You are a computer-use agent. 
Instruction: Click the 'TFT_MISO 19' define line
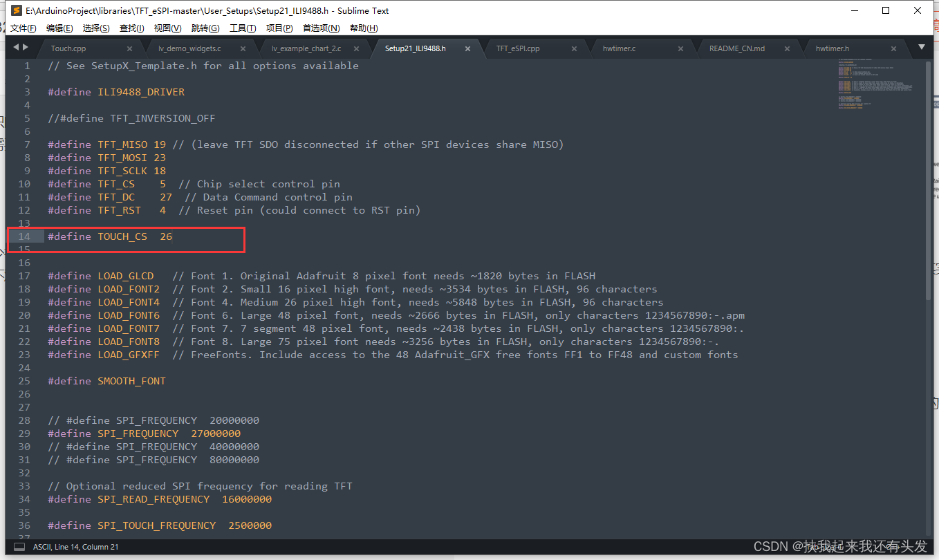point(306,144)
